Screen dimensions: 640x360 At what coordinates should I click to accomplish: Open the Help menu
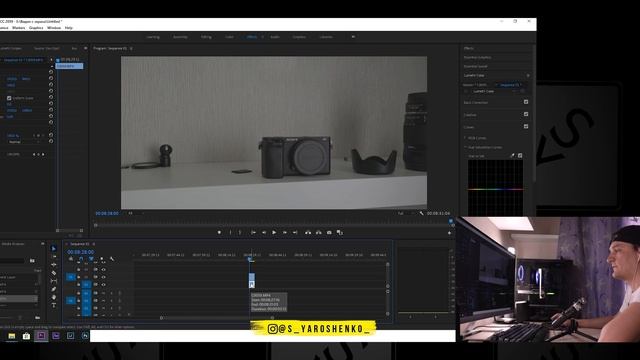pos(69,28)
